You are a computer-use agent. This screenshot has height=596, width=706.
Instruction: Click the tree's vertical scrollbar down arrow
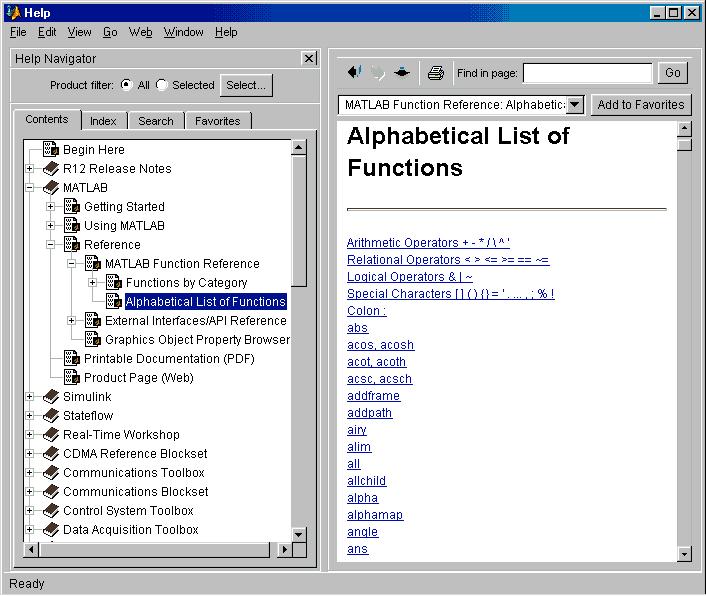[x=299, y=535]
